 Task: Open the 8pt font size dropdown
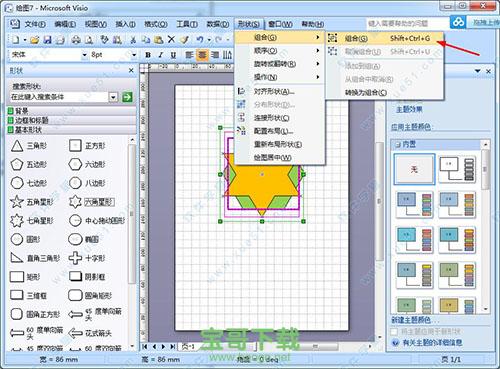point(134,55)
